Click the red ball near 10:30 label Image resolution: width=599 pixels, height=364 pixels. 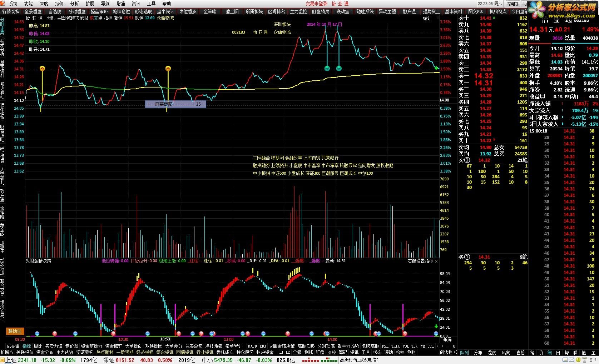113,334
